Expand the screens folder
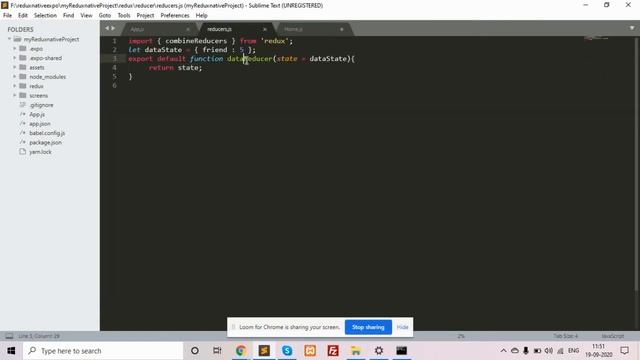The height and width of the screenshot is (360, 640). [15, 96]
